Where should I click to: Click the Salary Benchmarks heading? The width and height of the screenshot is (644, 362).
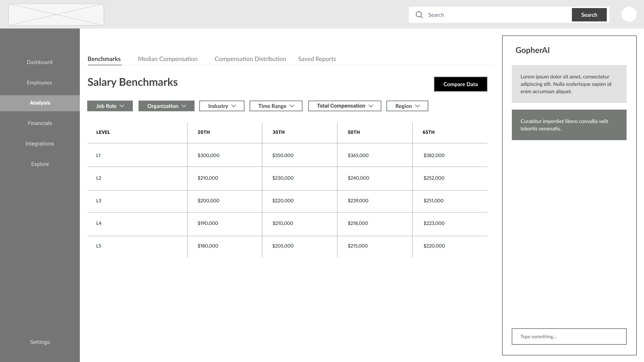point(132,82)
